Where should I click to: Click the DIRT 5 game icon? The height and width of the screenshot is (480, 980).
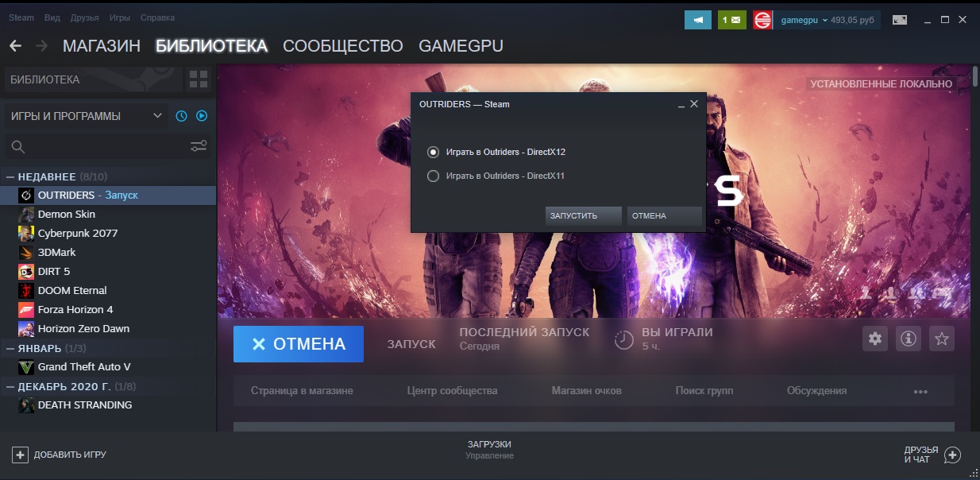26,271
